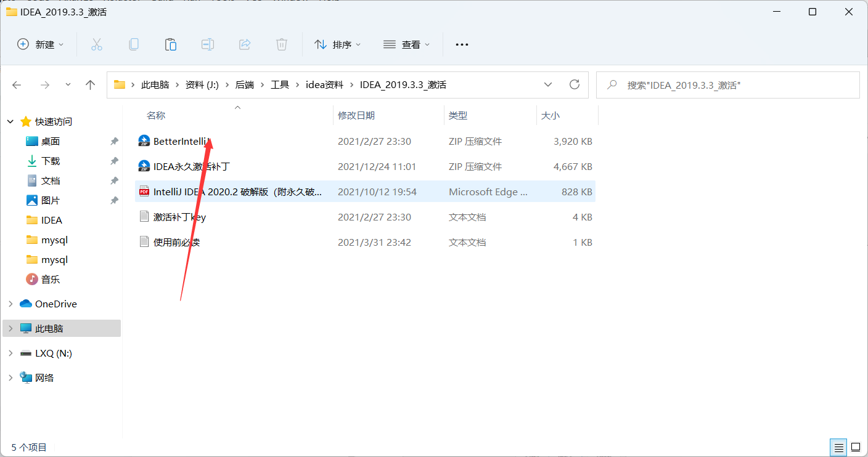The image size is (868, 457).
Task: Expand the 此电脑 node in sidebar
Action: [10, 328]
